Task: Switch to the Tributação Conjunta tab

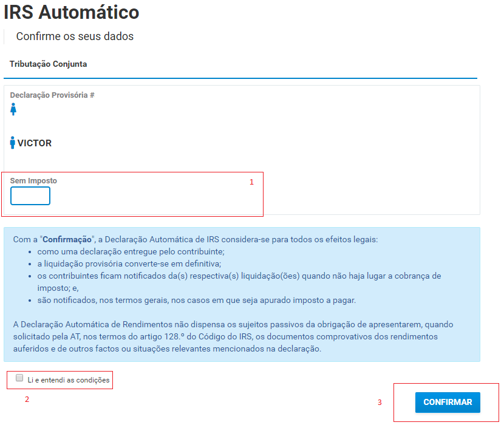Action: coord(49,63)
